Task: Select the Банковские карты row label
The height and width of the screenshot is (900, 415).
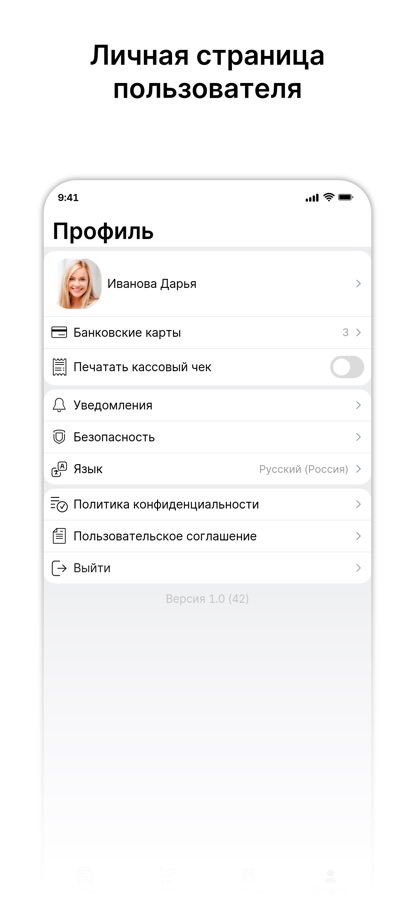Action: [127, 332]
